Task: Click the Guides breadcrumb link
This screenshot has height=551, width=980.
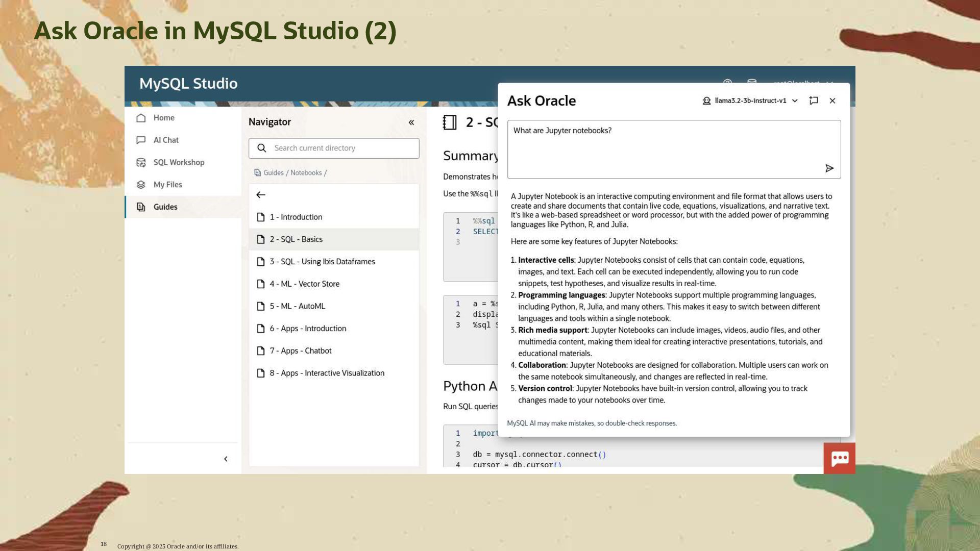Action: (273, 173)
